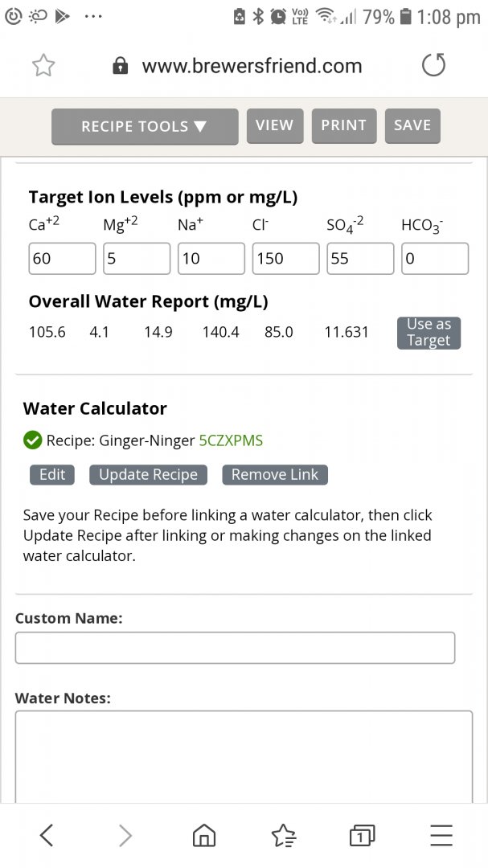
Task: Tap the browser forward arrow
Action: point(125,836)
